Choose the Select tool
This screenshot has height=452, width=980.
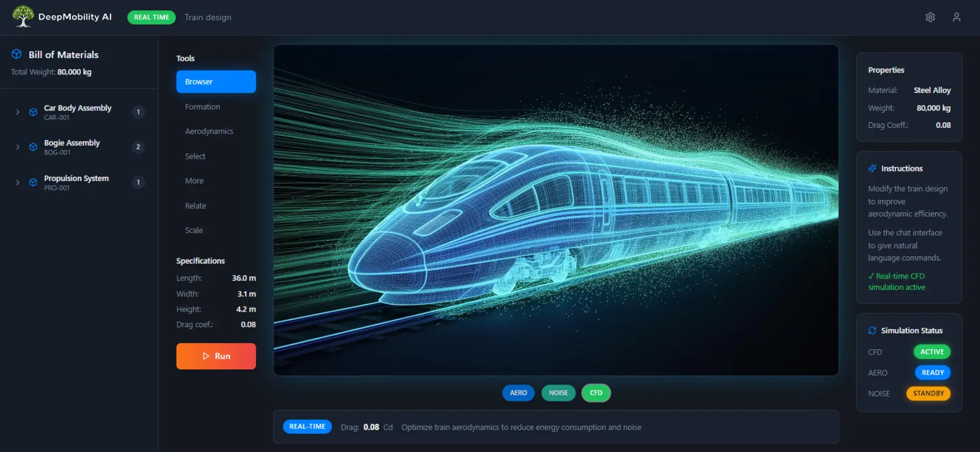[216, 156]
